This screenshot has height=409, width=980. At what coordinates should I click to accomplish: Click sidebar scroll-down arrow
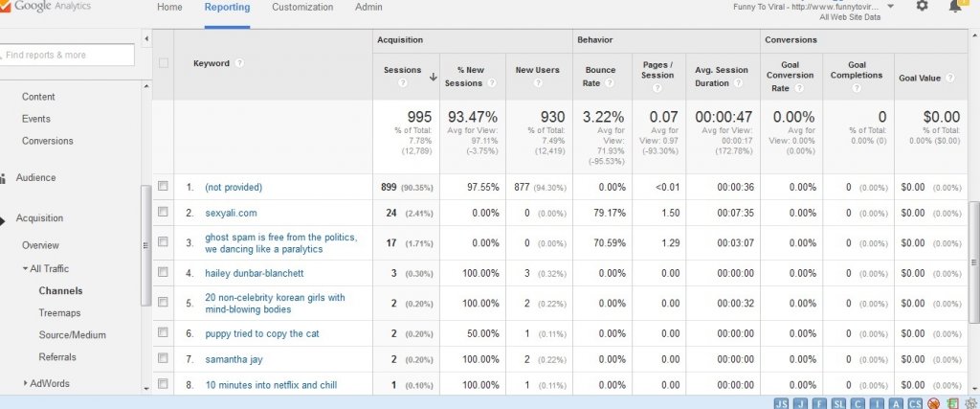[x=146, y=388]
